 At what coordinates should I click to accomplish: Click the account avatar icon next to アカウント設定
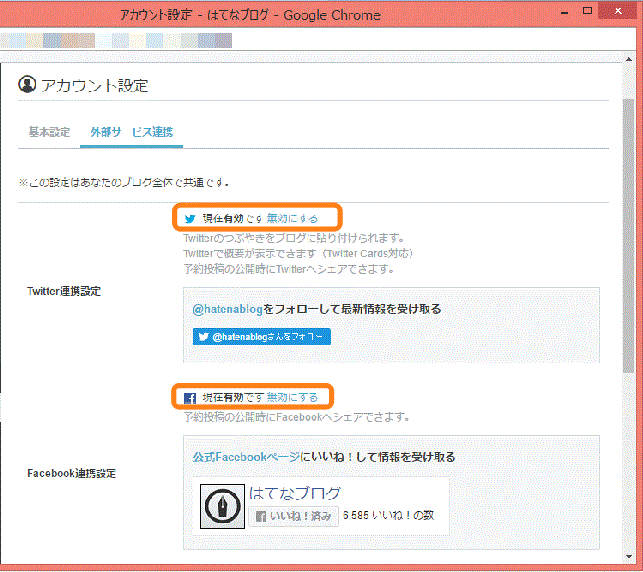[x=27, y=84]
